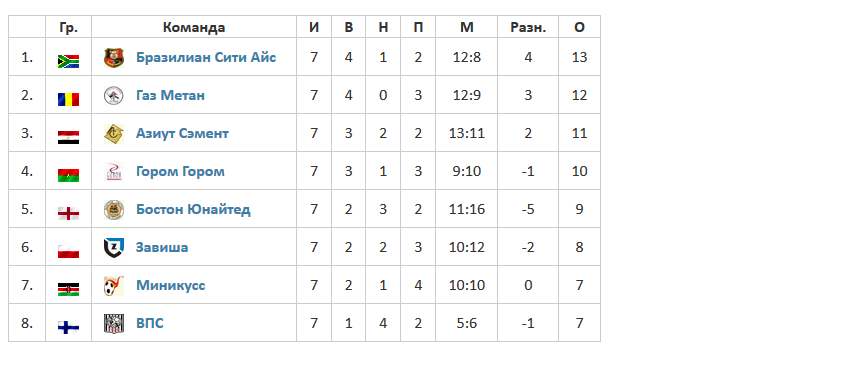Image resolution: width=861 pixels, height=367 pixels.
Task: Click the Газ Метан team logo
Action: point(114,96)
